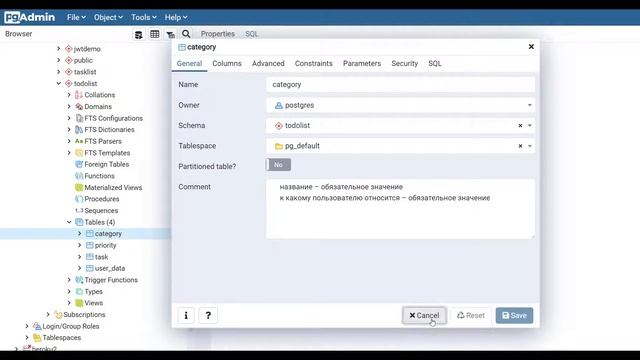Expand the task table node
This screenshot has height=360, width=640.
[x=80, y=257]
